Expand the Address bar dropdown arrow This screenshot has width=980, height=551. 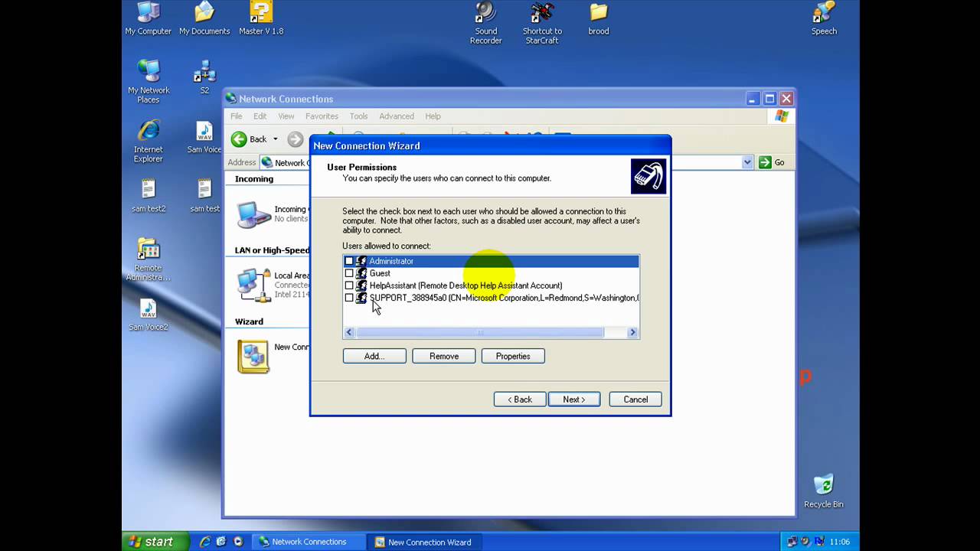coord(747,162)
